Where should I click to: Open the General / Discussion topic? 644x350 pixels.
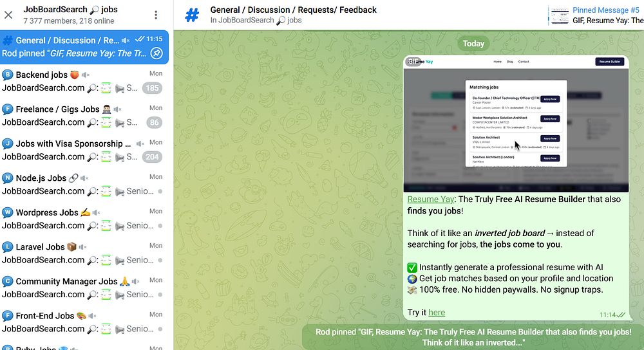tap(84, 47)
